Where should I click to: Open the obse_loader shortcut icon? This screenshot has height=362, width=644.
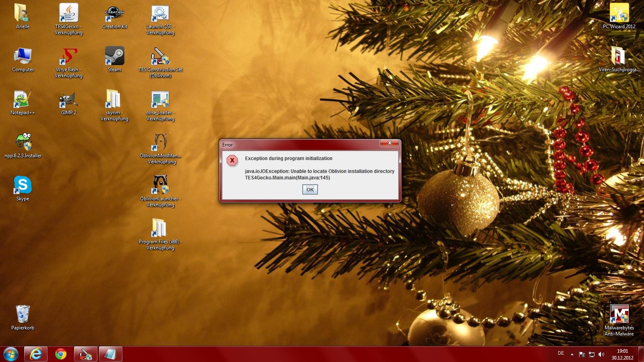tap(160, 100)
